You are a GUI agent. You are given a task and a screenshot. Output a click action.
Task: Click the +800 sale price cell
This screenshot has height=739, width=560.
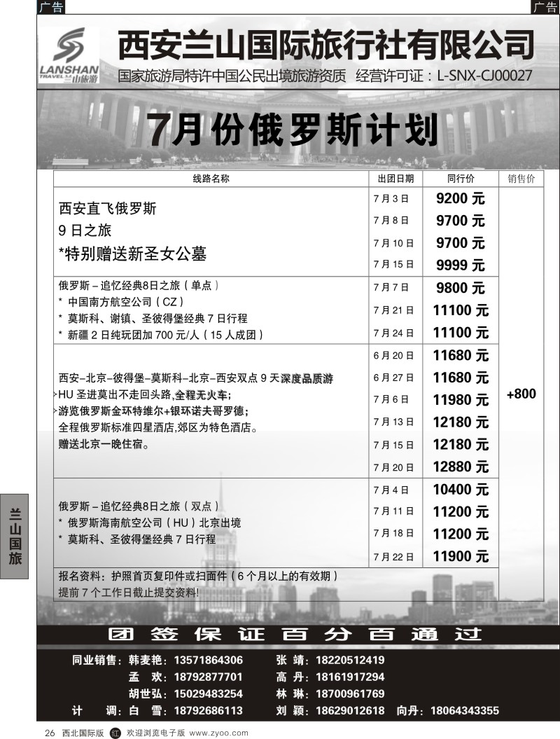[x=521, y=394]
